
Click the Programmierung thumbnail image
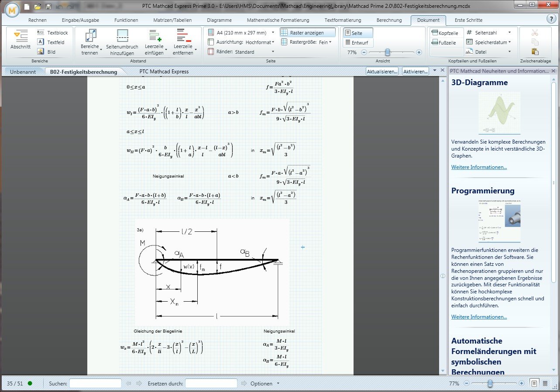(499, 221)
